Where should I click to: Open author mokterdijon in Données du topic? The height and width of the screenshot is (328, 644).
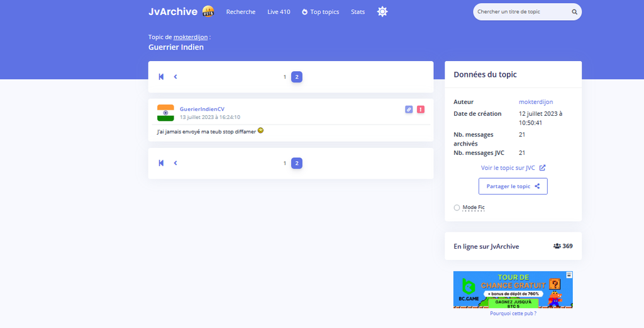pos(536,102)
